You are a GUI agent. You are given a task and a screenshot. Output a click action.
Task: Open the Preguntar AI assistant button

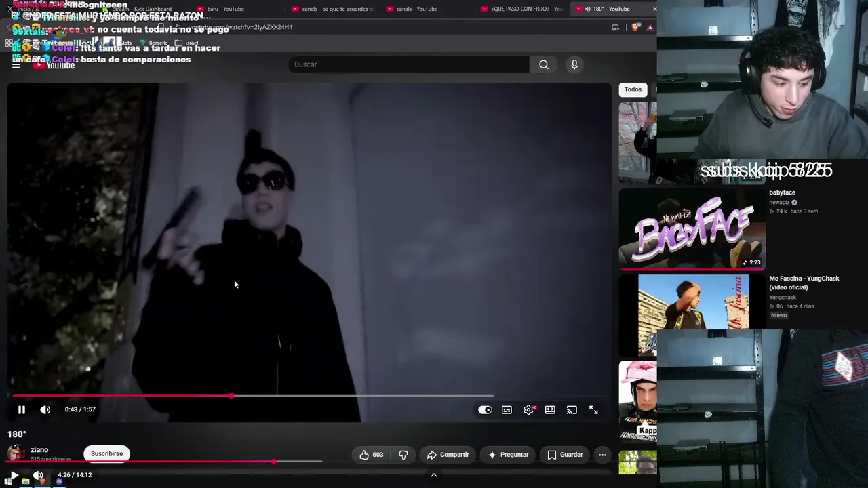click(x=508, y=455)
